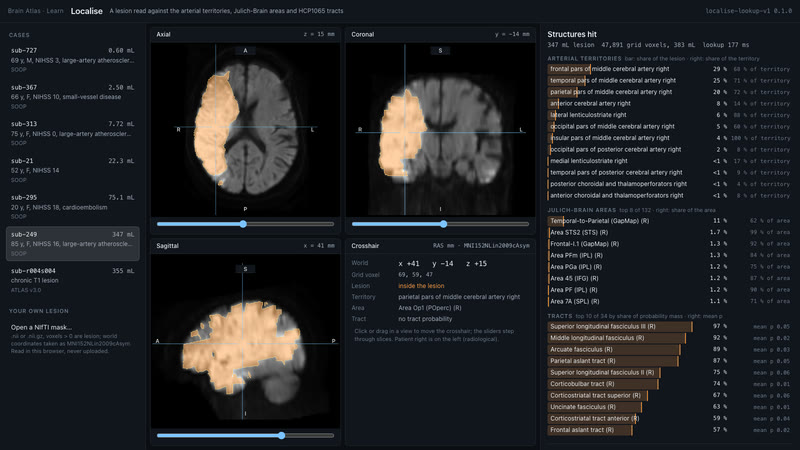Viewport: 800px width, 450px height.
Task: Click the Grid voxel value 69, 59, 47
Action: [415, 274]
